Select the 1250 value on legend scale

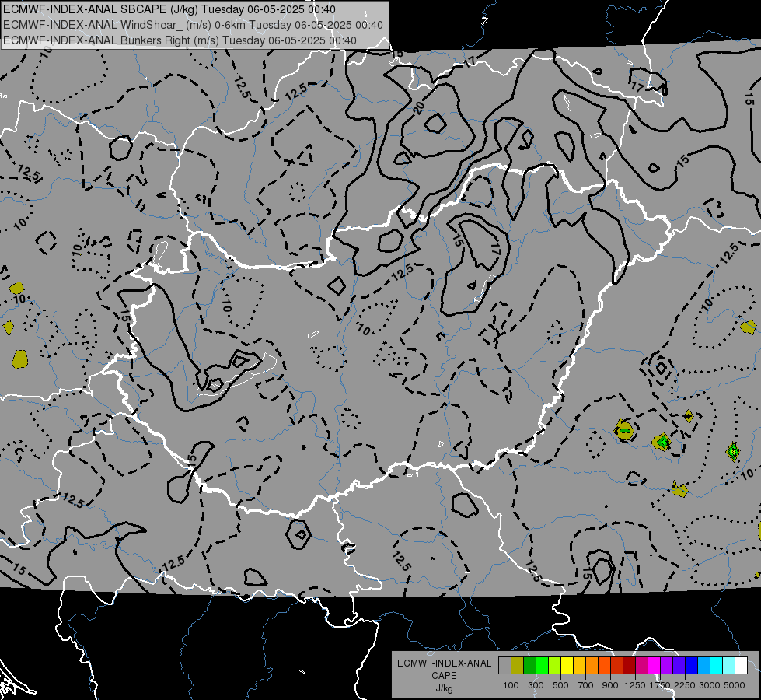click(635, 685)
